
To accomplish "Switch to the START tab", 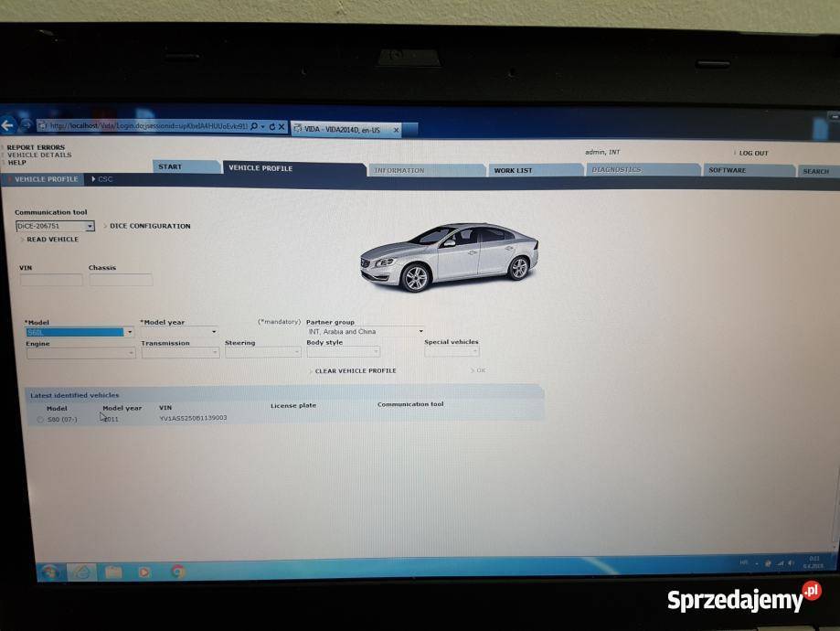I will pyautogui.click(x=186, y=166).
